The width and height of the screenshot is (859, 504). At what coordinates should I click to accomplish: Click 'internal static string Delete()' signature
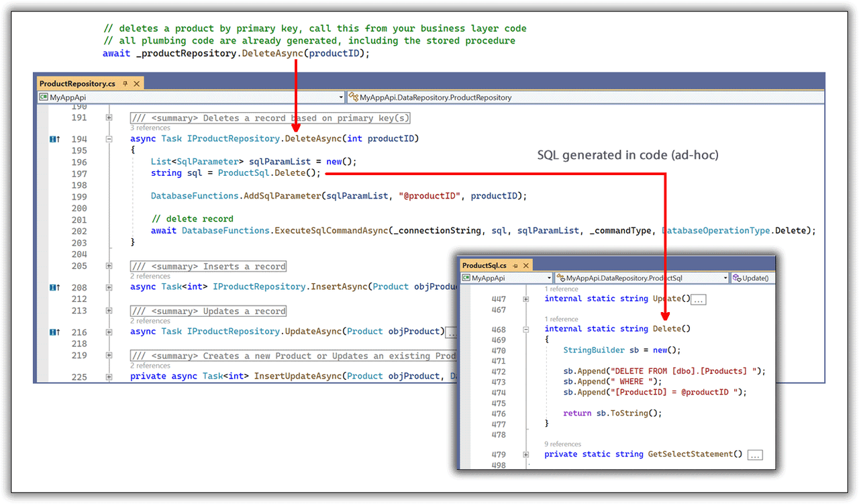pyautogui.click(x=617, y=330)
